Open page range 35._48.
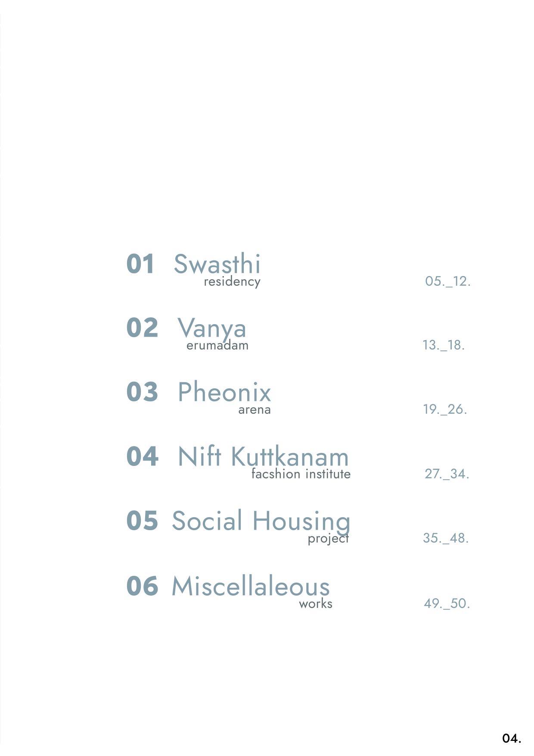This screenshot has height=756, width=534. pos(446,538)
